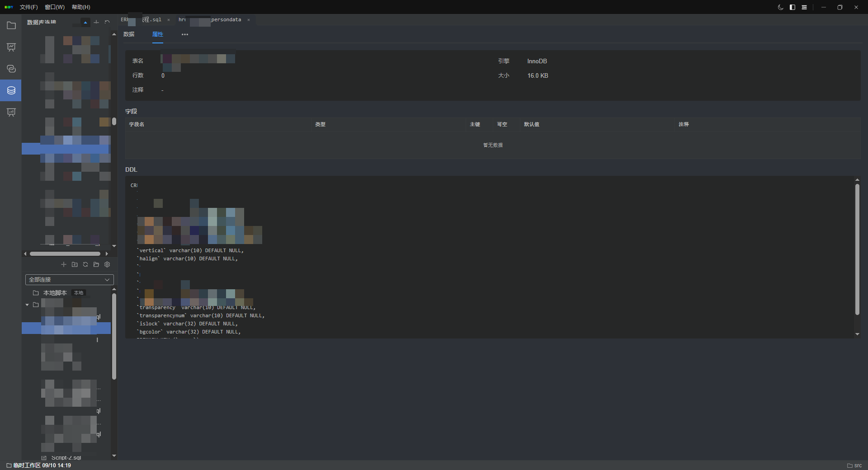This screenshot has height=470, width=868.
Task: Open the 帮助(H) menu
Action: (x=81, y=7)
